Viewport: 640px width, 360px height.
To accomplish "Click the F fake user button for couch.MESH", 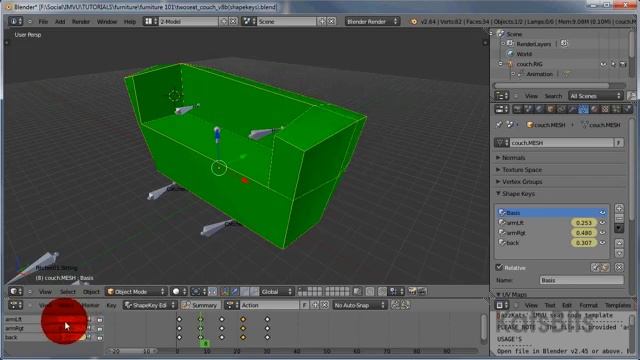I will (619, 142).
